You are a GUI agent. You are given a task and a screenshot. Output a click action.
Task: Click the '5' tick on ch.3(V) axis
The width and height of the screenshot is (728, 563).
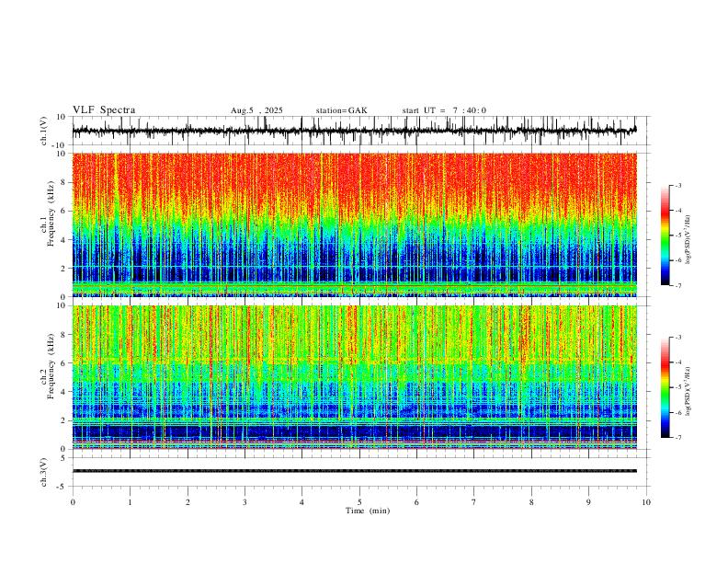tap(63, 458)
